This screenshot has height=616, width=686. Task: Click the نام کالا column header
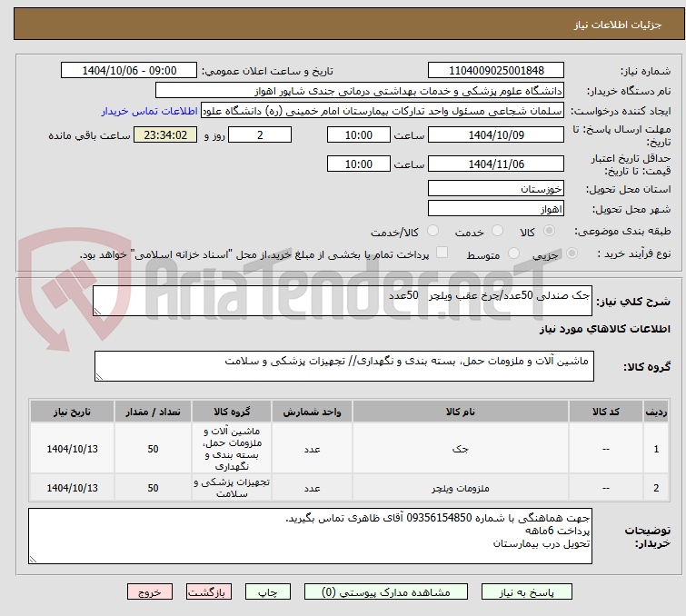(x=461, y=412)
